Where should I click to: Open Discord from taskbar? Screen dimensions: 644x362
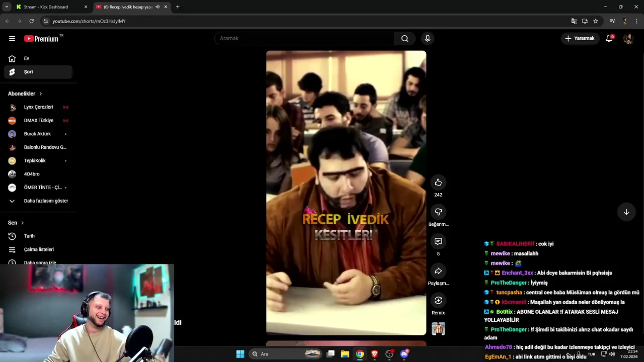[404, 354]
